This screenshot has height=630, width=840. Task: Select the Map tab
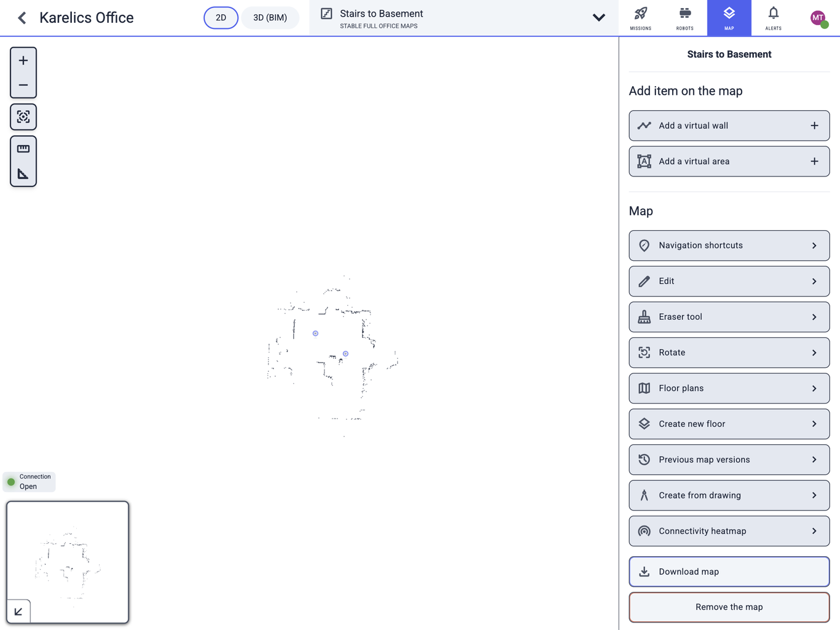729,18
